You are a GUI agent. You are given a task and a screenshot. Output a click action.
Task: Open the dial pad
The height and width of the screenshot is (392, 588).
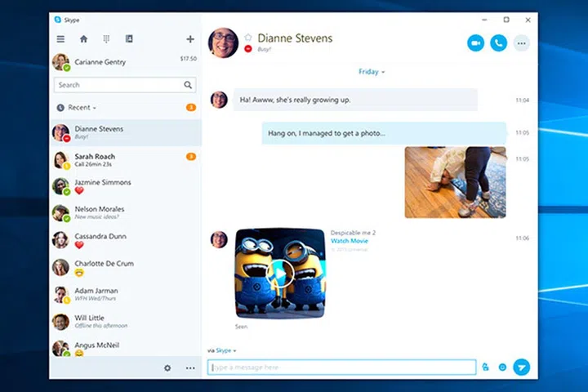[x=106, y=39]
